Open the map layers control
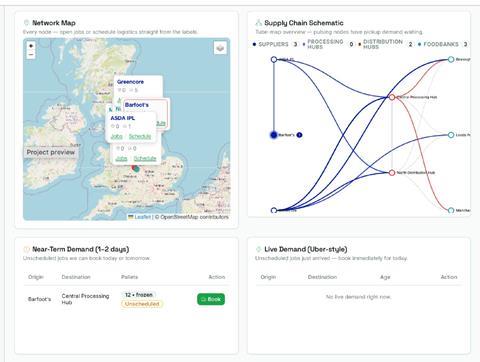The height and width of the screenshot is (362, 480). click(x=220, y=48)
